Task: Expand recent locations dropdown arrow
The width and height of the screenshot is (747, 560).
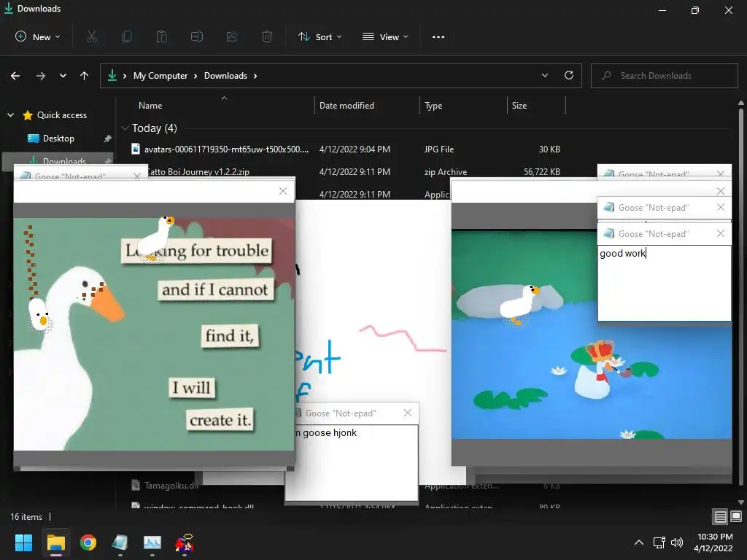Action: point(63,76)
